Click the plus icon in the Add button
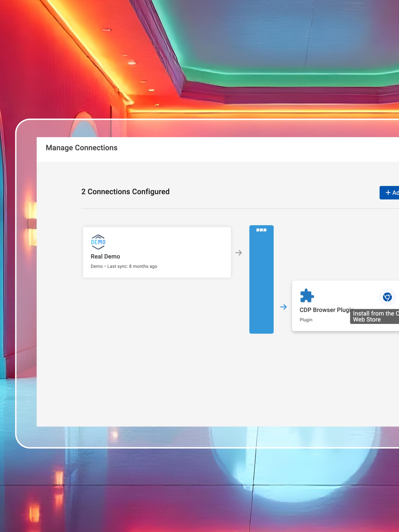Image resolution: width=399 pixels, height=532 pixels. point(388,192)
